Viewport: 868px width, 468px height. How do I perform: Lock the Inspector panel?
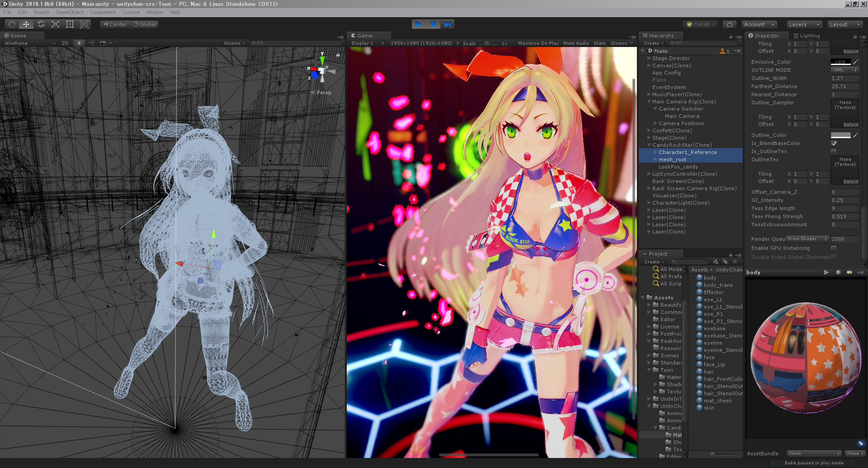coord(855,36)
